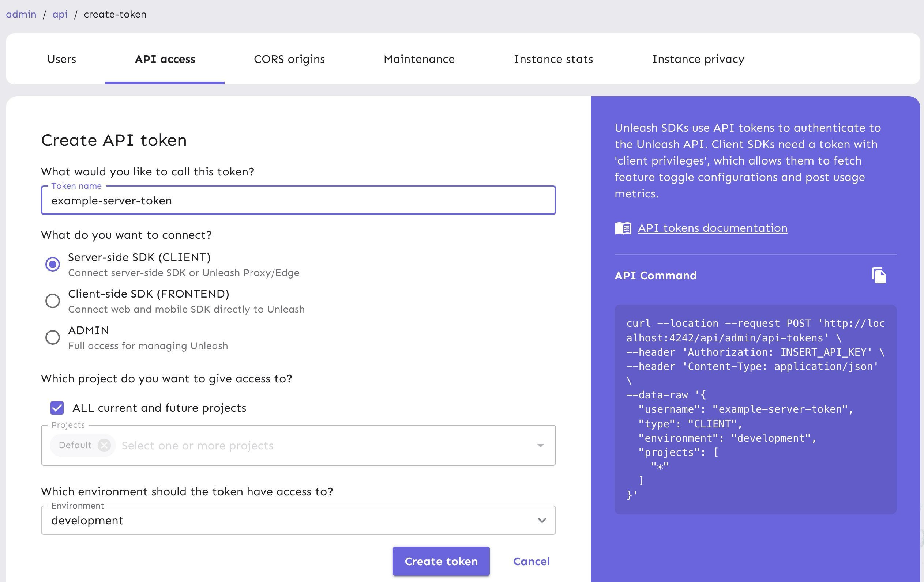
Task: Open the Instance privacy tab
Action: click(x=698, y=59)
